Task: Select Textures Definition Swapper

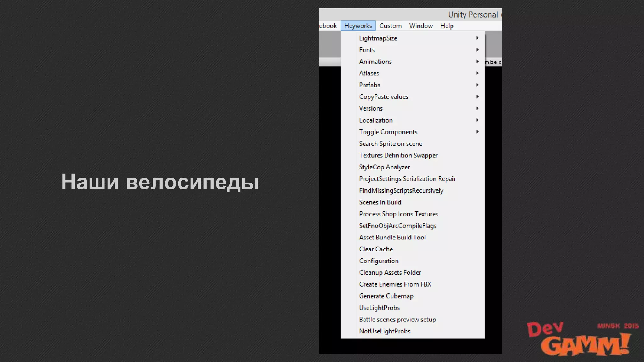Action: coord(413,155)
